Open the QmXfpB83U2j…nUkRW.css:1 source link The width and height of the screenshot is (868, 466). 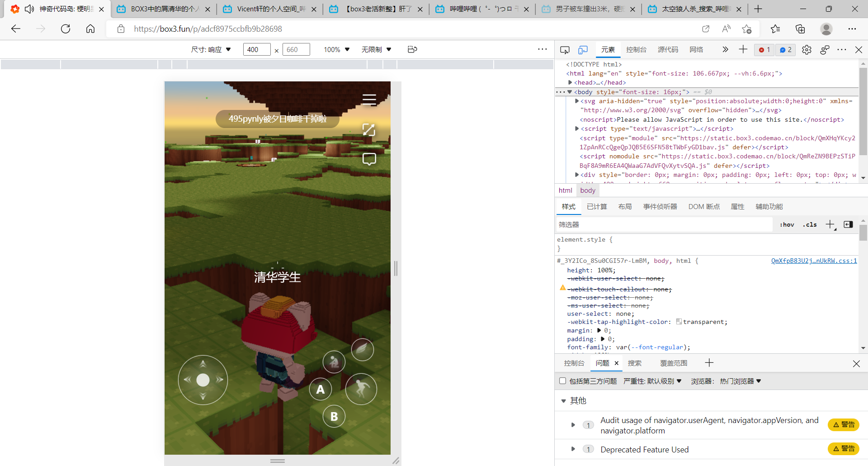tap(814, 261)
